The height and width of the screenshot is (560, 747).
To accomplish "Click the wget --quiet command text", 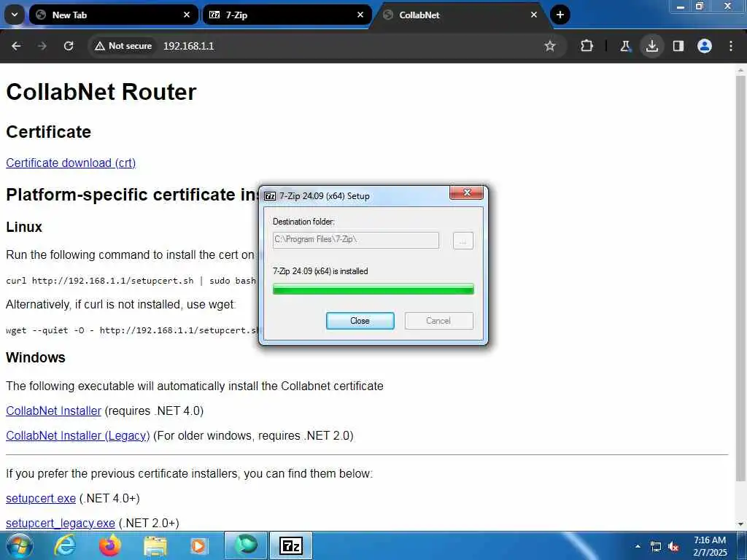I will (x=132, y=330).
